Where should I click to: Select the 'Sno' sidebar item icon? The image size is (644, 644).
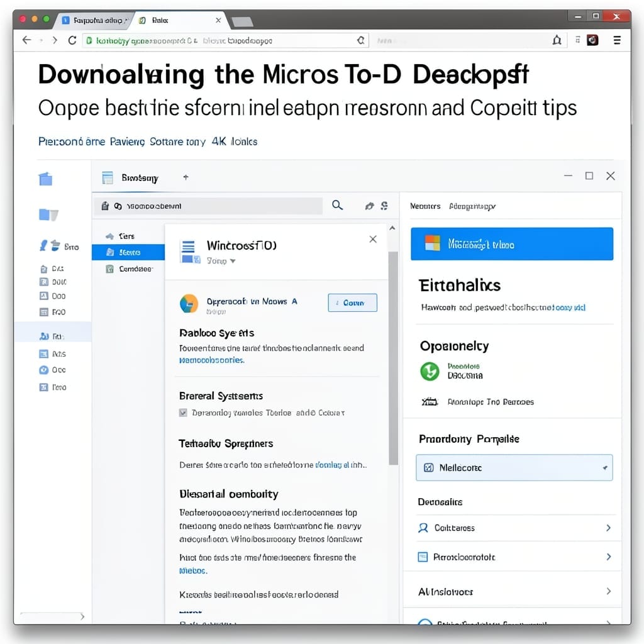(51, 246)
